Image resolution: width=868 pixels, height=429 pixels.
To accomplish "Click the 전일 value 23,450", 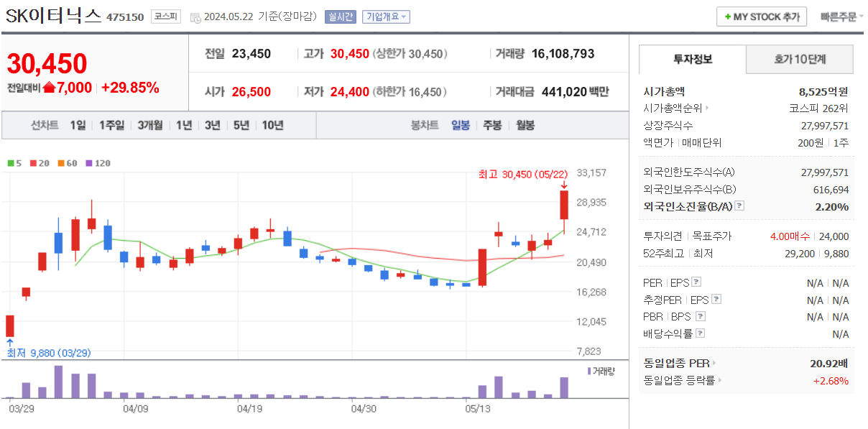I will 251,53.
